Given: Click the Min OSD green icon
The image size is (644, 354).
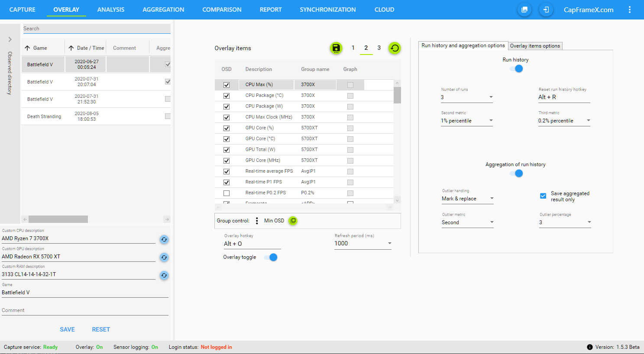Looking at the screenshot, I should tap(293, 221).
